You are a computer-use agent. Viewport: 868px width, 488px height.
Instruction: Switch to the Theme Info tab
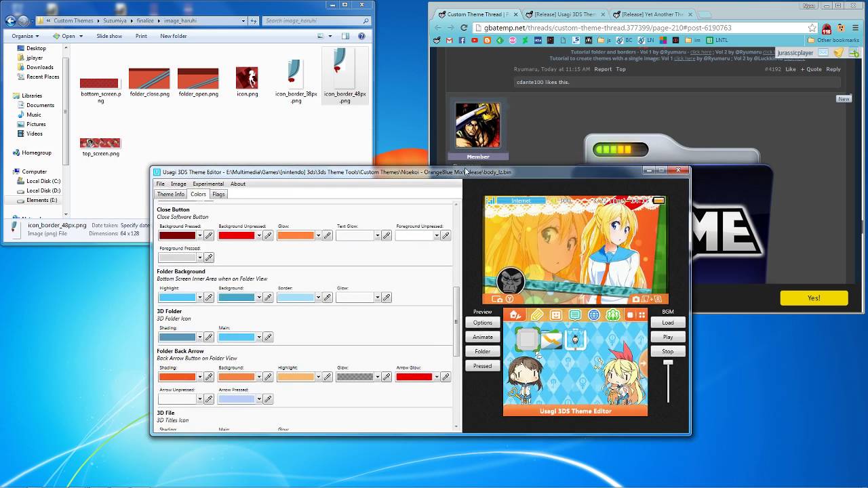171,195
